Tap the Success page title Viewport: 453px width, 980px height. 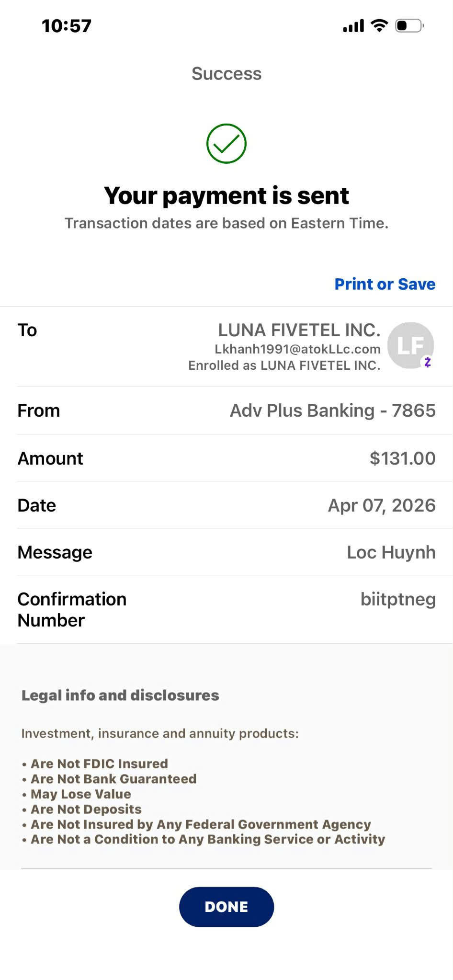(x=226, y=74)
